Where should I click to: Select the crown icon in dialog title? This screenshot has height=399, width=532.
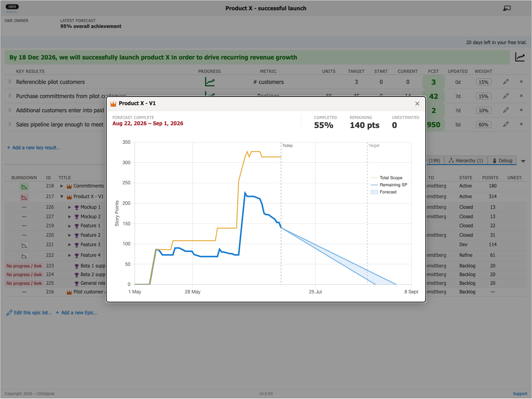[113, 104]
